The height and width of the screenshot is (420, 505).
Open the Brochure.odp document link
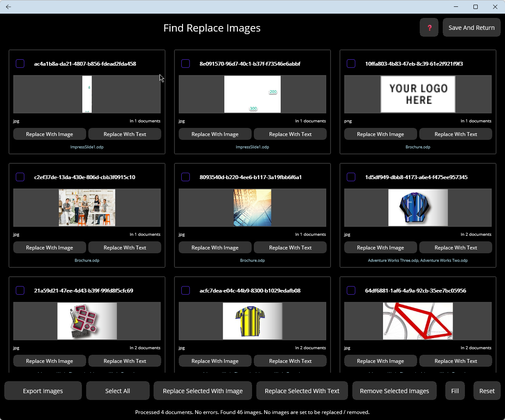coord(418,147)
